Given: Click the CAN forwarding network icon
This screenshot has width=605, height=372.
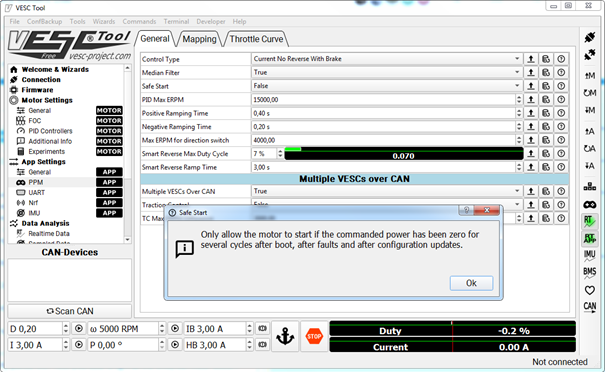Looking at the screenshot, I should 590,187.
